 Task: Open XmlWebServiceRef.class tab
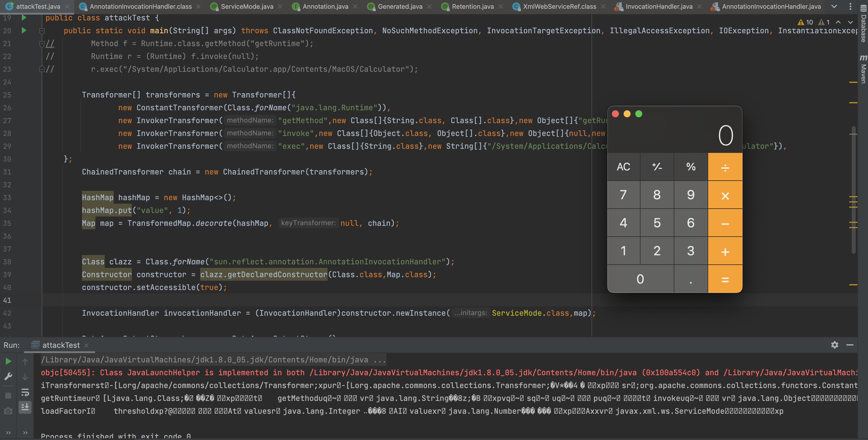pos(559,6)
